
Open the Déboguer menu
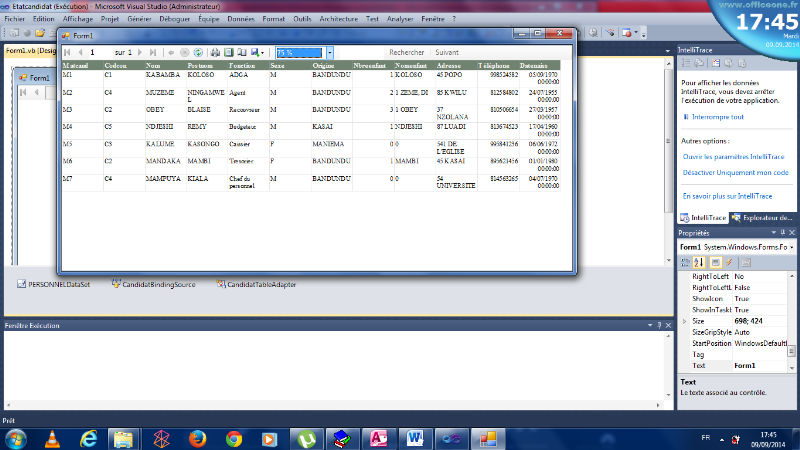pos(174,19)
